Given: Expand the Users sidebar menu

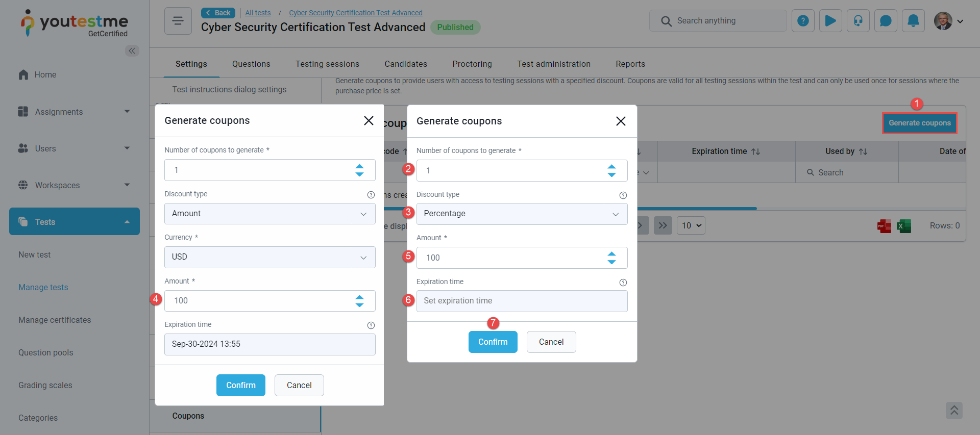Looking at the screenshot, I should (x=75, y=148).
